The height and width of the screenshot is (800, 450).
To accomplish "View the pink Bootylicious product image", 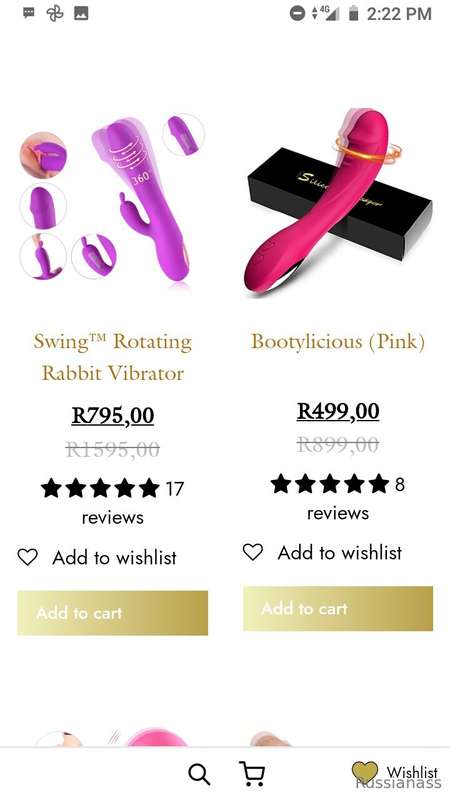I will click(338, 200).
